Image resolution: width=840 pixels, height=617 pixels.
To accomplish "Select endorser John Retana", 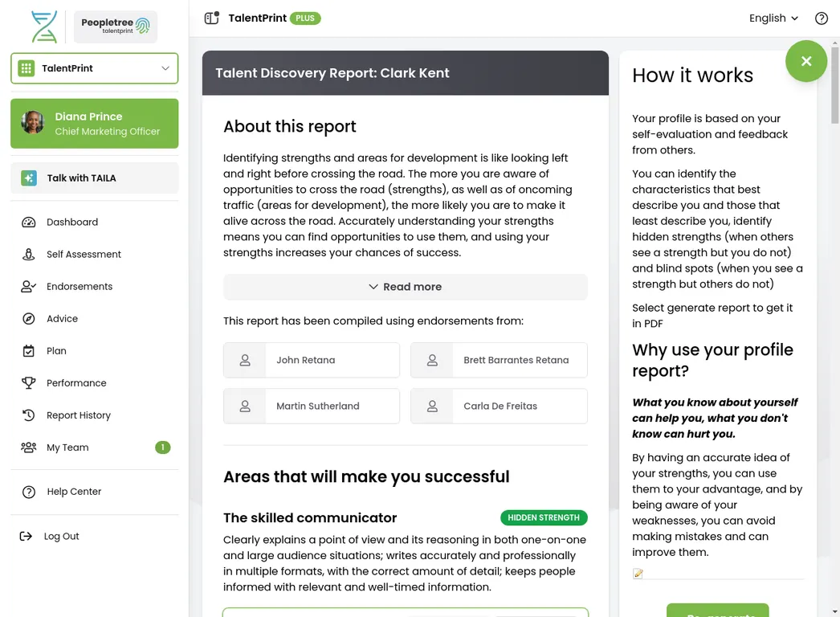I will [x=312, y=360].
